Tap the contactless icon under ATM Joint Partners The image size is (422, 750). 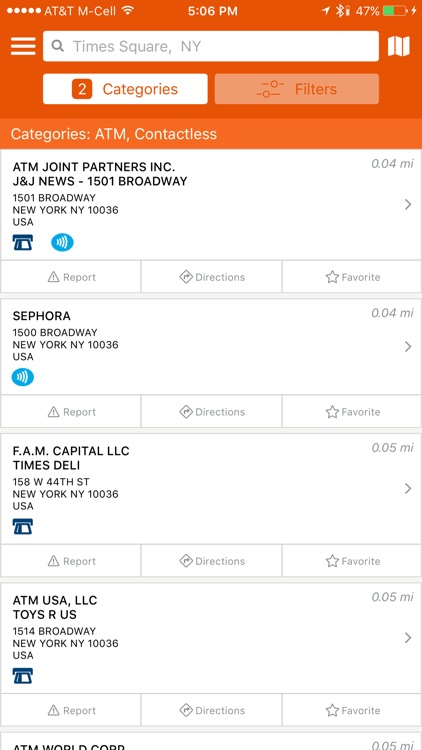coord(62,243)
